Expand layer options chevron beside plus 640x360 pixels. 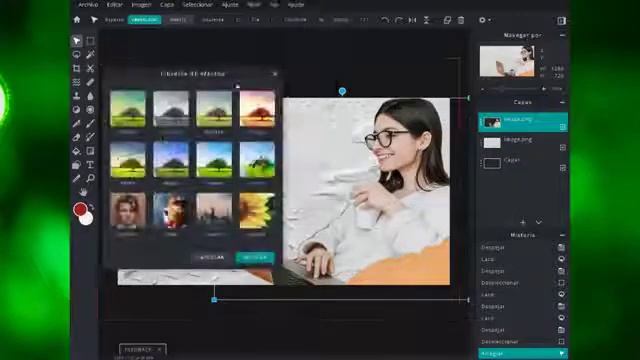point(539,222)
